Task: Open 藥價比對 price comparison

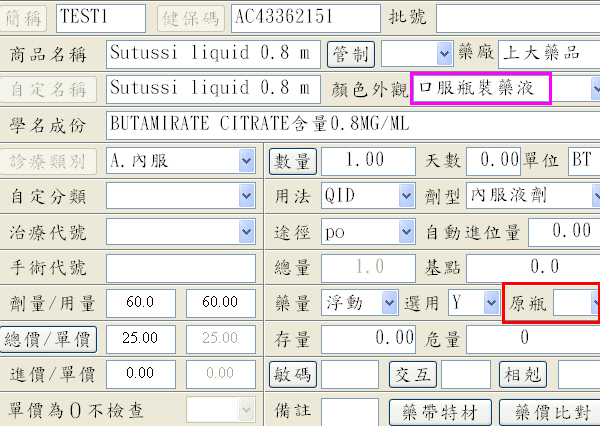Action: (x=553, y=410)
